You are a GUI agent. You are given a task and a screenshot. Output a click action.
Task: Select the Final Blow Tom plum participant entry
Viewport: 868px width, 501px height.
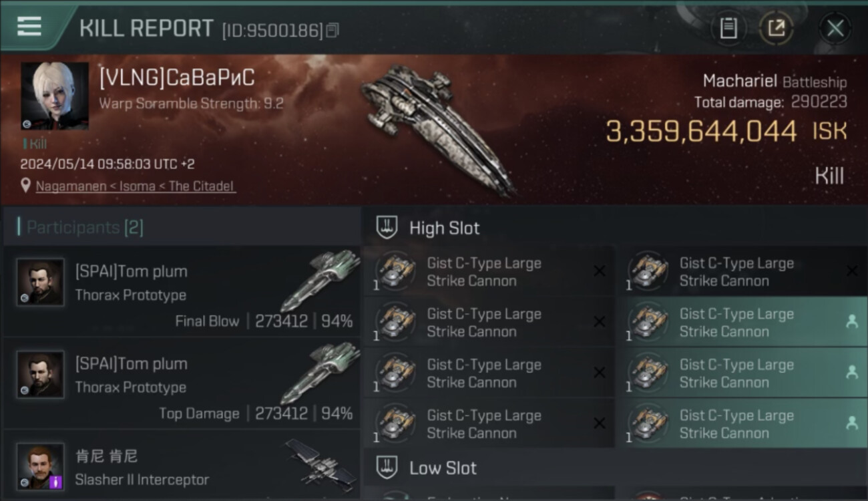(182, 291)
